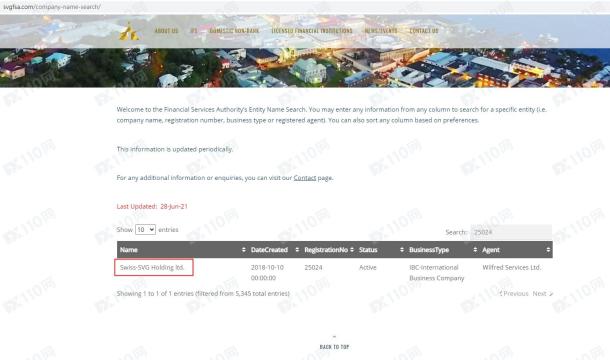Follow the Contact page link

305,178
